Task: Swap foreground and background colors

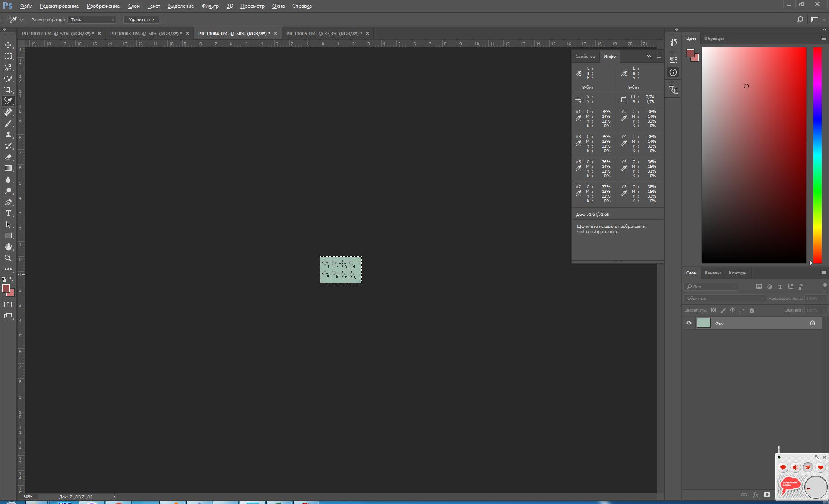Action: (x=12, y=279)
